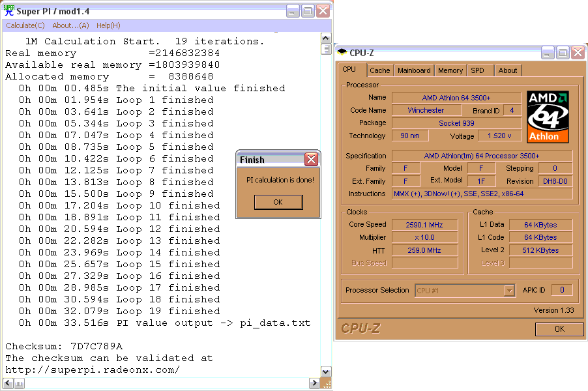The height and width of the screenshot is (391, 588).
Task: Click the scroll down arrow in Super PI
Action: point(326,372)
